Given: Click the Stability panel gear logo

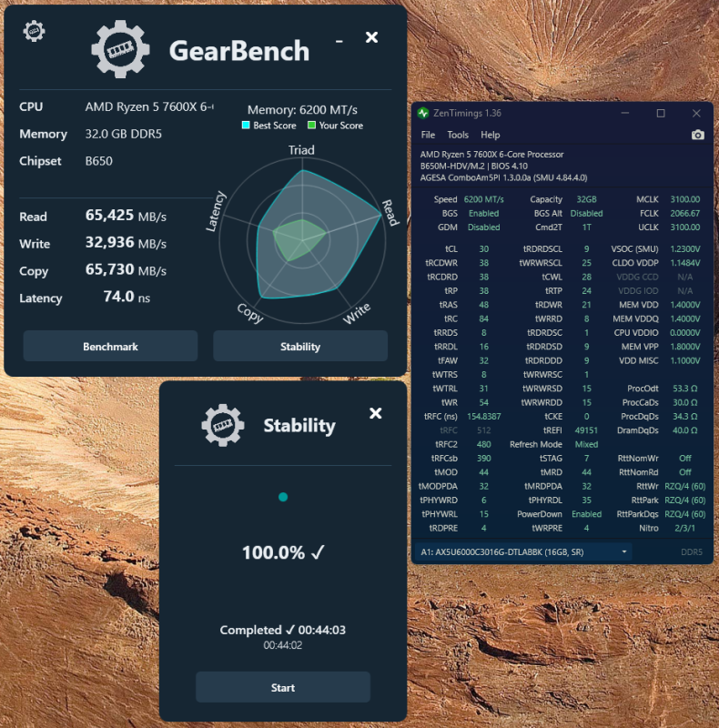Looking at the screenshot, I should [223, 425].
